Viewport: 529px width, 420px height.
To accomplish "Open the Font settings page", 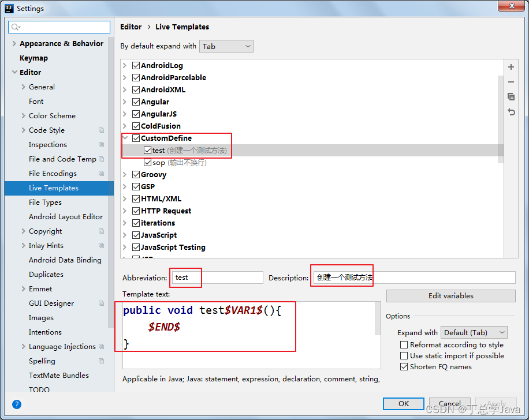I will (36, 101).
